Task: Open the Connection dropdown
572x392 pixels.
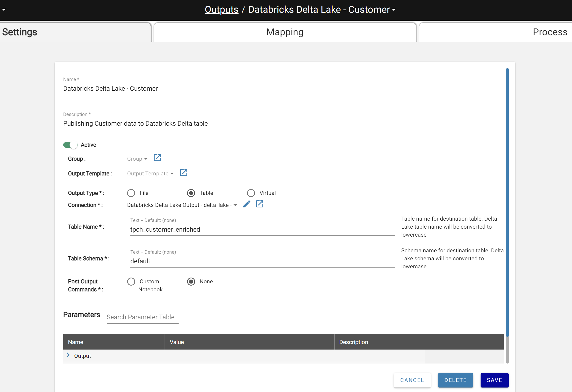Action: click(182, 205)
